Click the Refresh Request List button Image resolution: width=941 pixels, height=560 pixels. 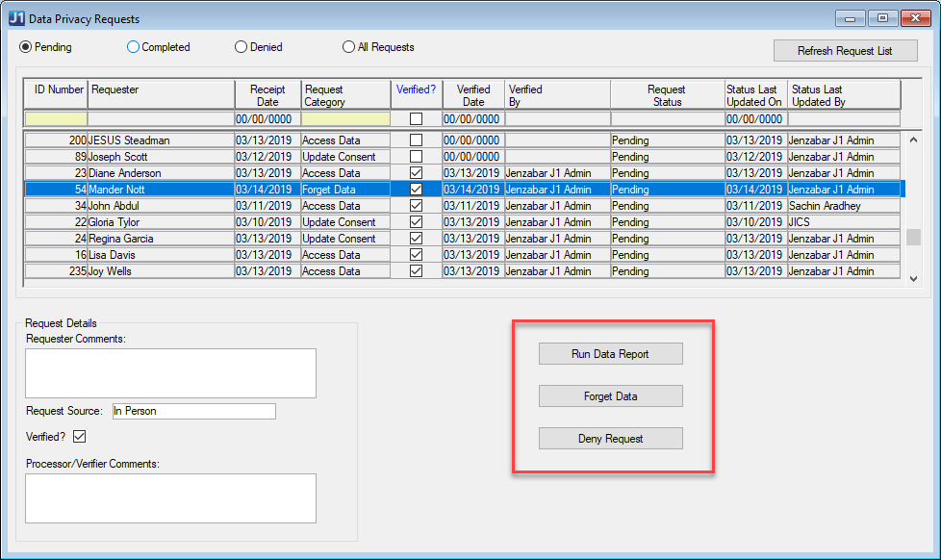tap(845, 51)
